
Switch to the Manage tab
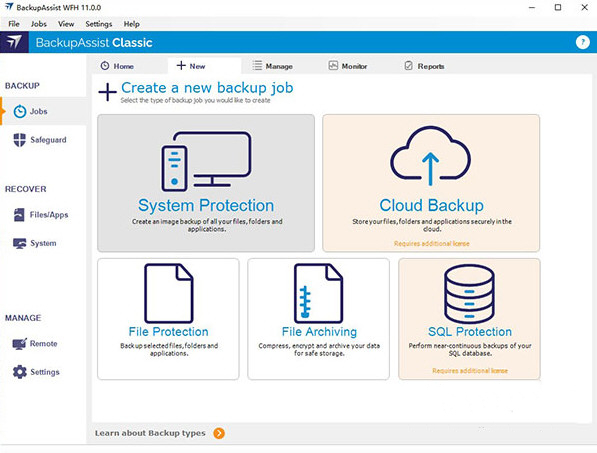(x=273, y=66)
